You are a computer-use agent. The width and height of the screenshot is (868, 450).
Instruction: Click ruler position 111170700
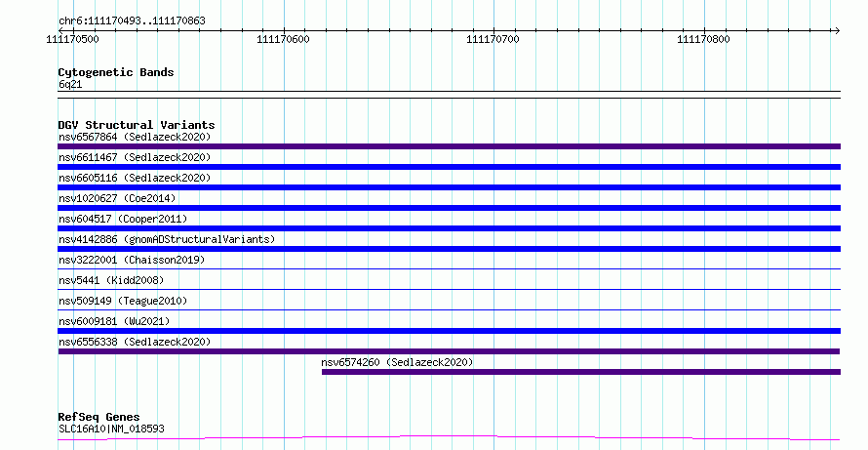point(493,39)
